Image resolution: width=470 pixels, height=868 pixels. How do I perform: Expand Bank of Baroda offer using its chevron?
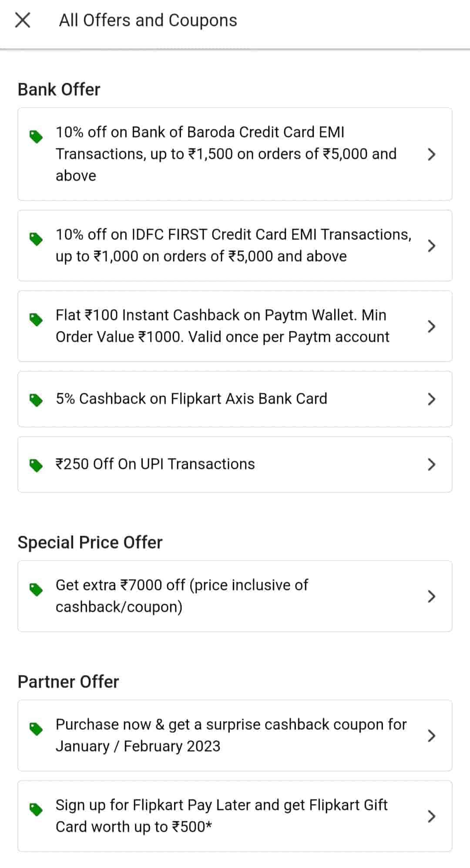[x=431, y=154]
